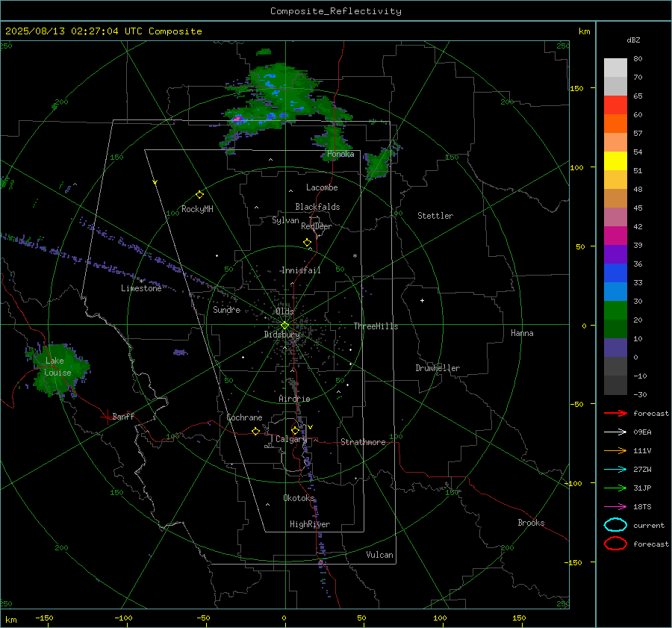Screen dimensions: 672x628
Task: Click the HighRiver label
Action: 310,524
